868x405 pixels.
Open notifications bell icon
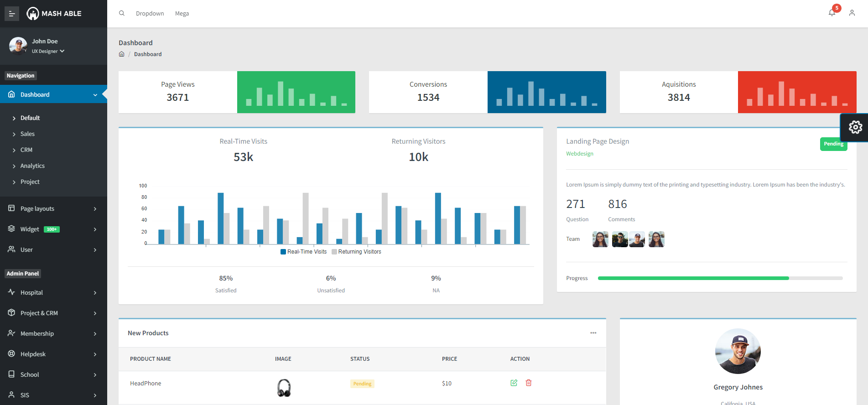[x=832, y=13]
